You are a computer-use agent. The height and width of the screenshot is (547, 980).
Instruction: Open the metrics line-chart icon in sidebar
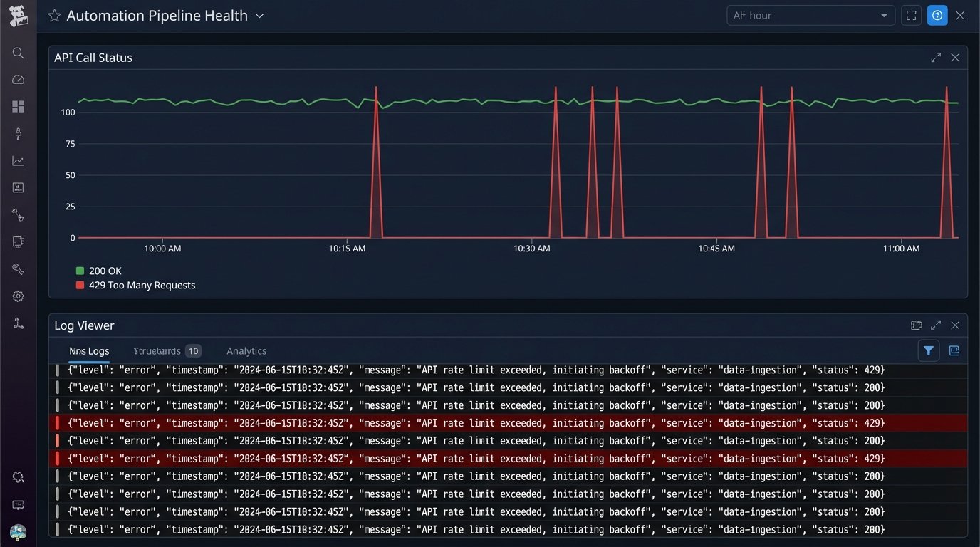[18, 161]
